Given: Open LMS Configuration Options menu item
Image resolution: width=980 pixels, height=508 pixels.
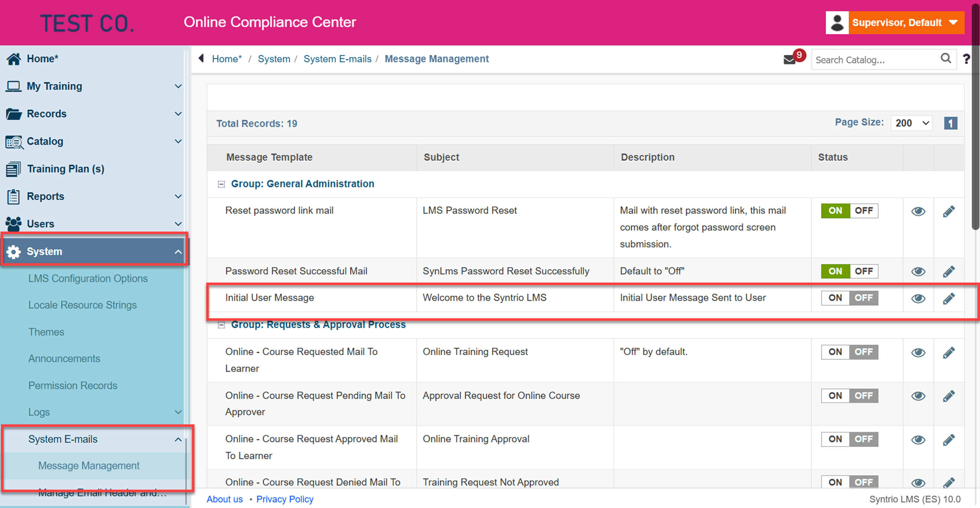Looking at the screenshot, I should tap(88, 278).
